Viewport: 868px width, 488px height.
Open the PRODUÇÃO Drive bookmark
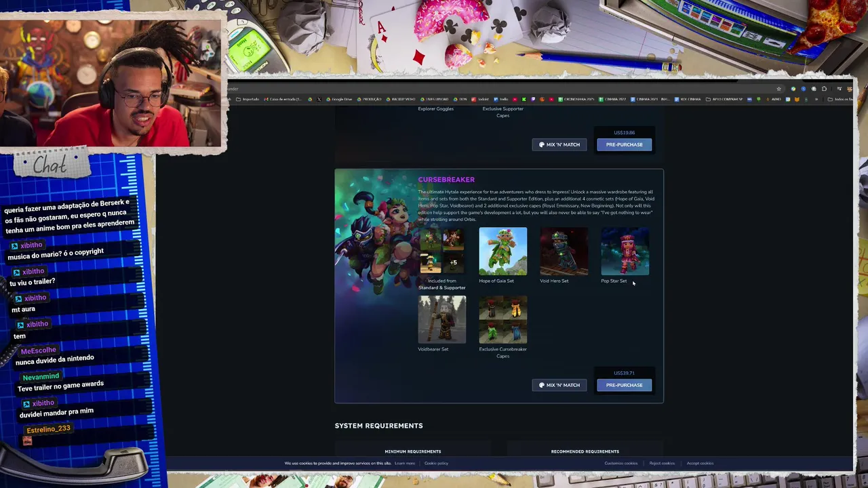[x=369, y=99]
